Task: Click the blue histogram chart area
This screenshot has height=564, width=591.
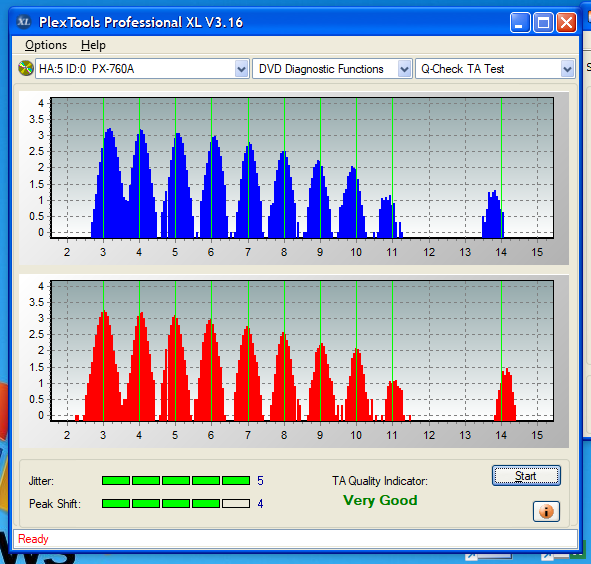Action: (x=302, y=168)
